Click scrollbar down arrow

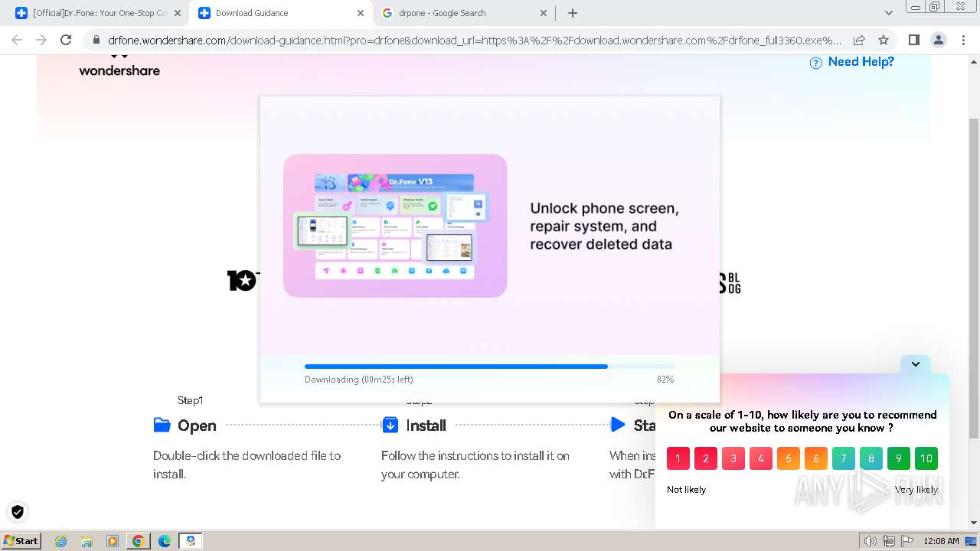point(974,523)
